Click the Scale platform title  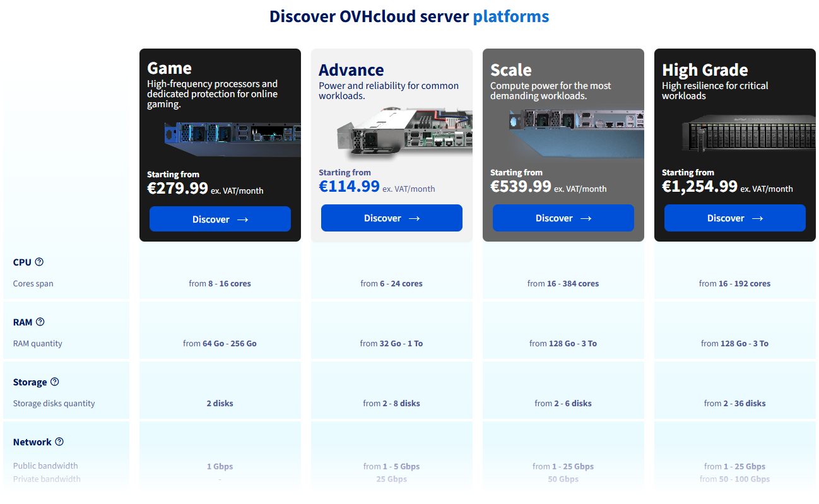pos(511,70)
